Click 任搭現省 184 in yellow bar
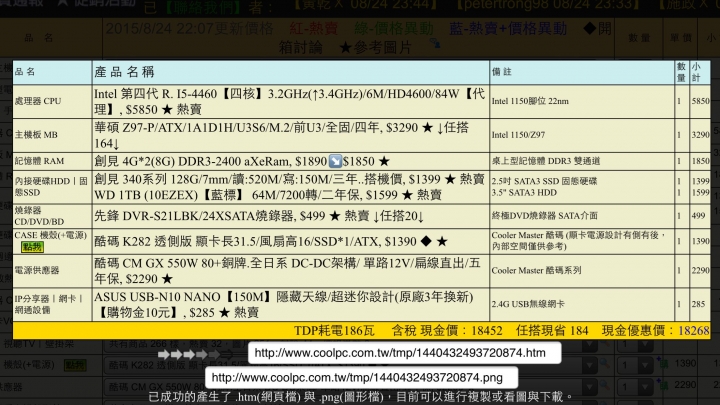The width and height of the screenshot is (720, 405). (x=552, y=331)
